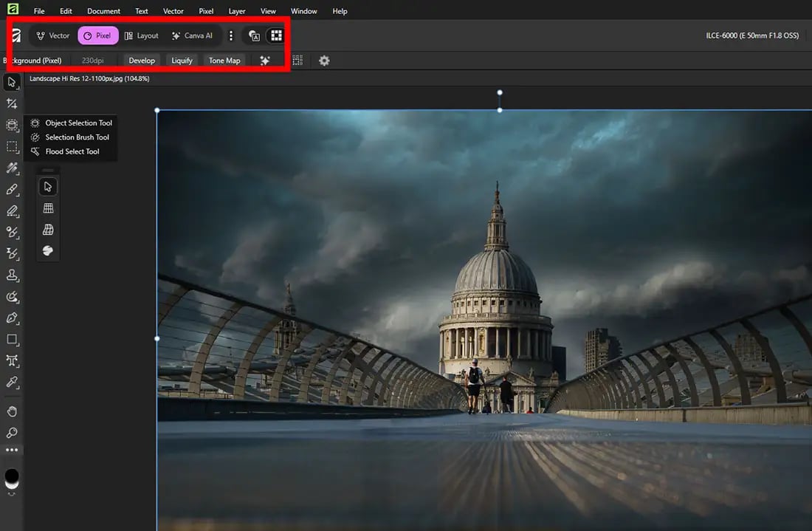Open the Edit menu
This screenshot has width=812, height=531.
(66, 11)
